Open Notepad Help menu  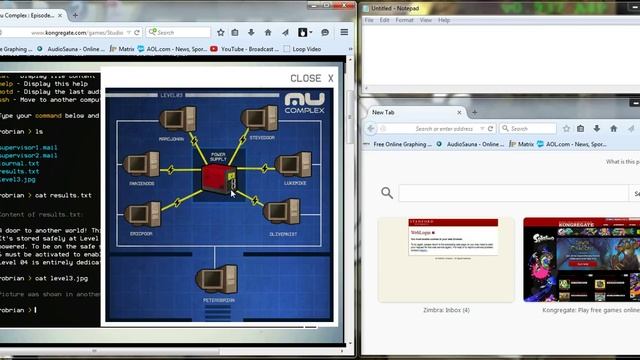click(x=444, y=20)
